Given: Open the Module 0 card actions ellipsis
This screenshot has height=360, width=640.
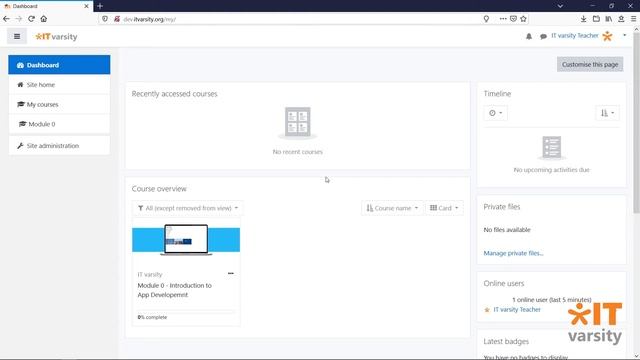Looking at the screenshot, I should point(231,273).
